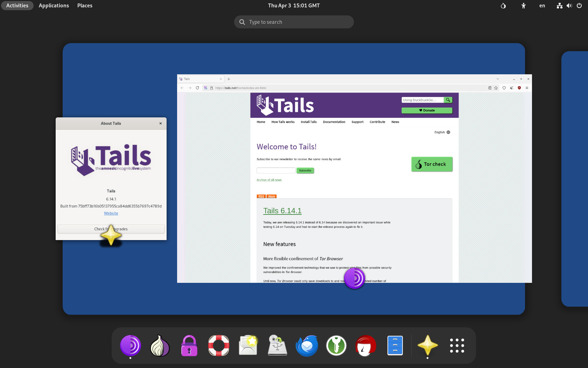Click the RSS feed badge
The height and width of the screenshot is (368, 588).
[x=261, y=196]
